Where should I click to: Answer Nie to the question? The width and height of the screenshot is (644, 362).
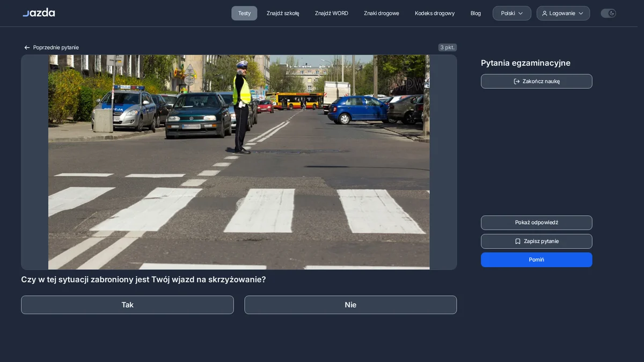tap(350, 305)
